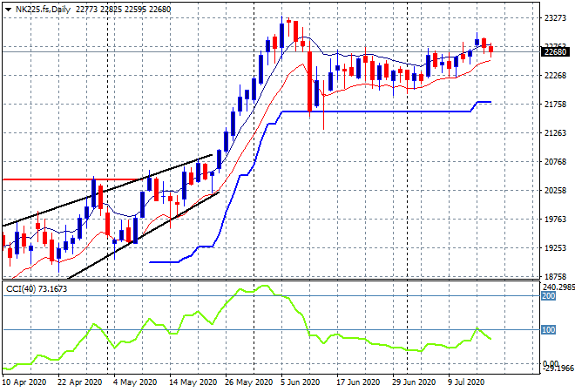575x392 pixels.
Task: Open the chart menu triangle beside NK225.fs
Action: [x=8, y=10]
